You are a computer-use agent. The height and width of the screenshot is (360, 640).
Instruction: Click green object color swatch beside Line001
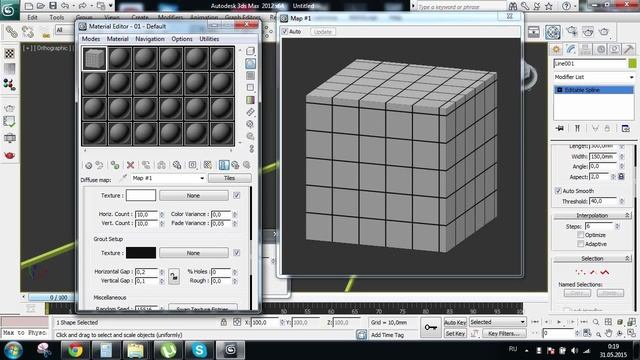point(632,63)
